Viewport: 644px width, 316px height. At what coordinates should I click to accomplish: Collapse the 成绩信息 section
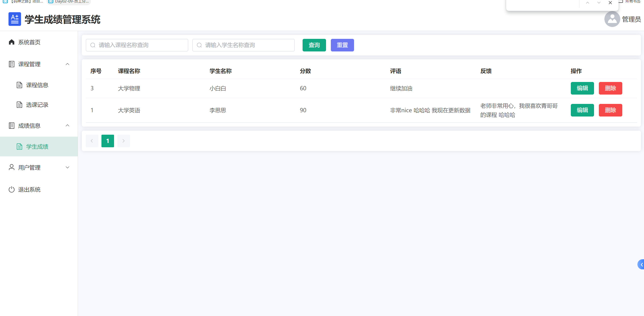(67, 125)
